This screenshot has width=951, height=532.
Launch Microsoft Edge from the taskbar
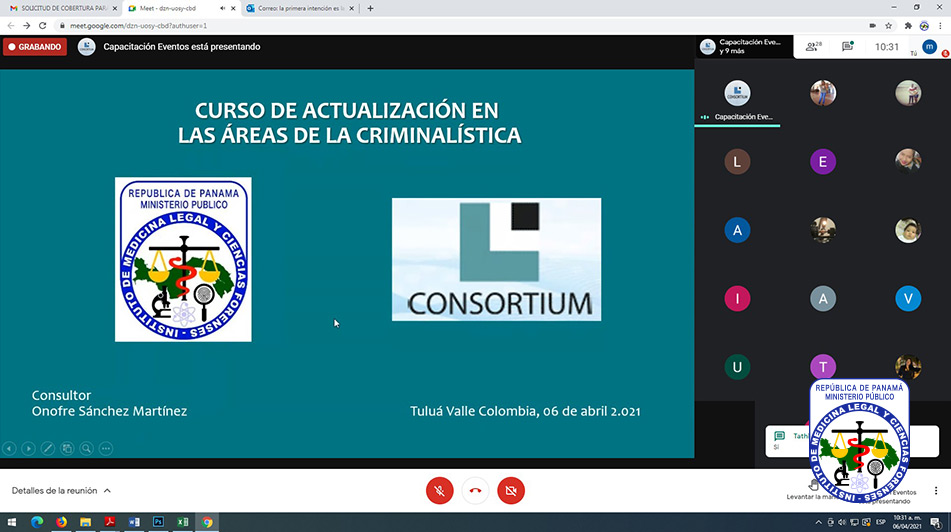[37, 522]
